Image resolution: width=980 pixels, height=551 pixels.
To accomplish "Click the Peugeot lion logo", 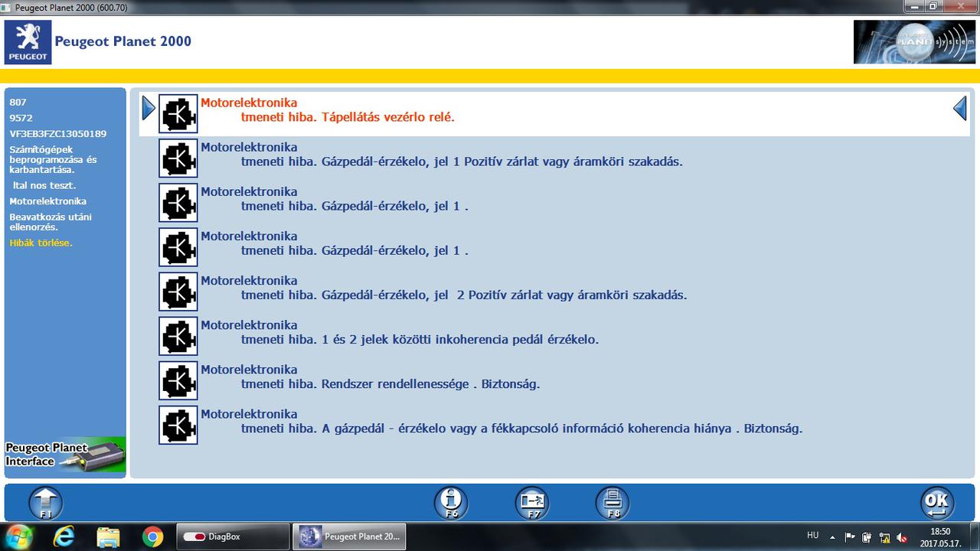I will point(28,42).
